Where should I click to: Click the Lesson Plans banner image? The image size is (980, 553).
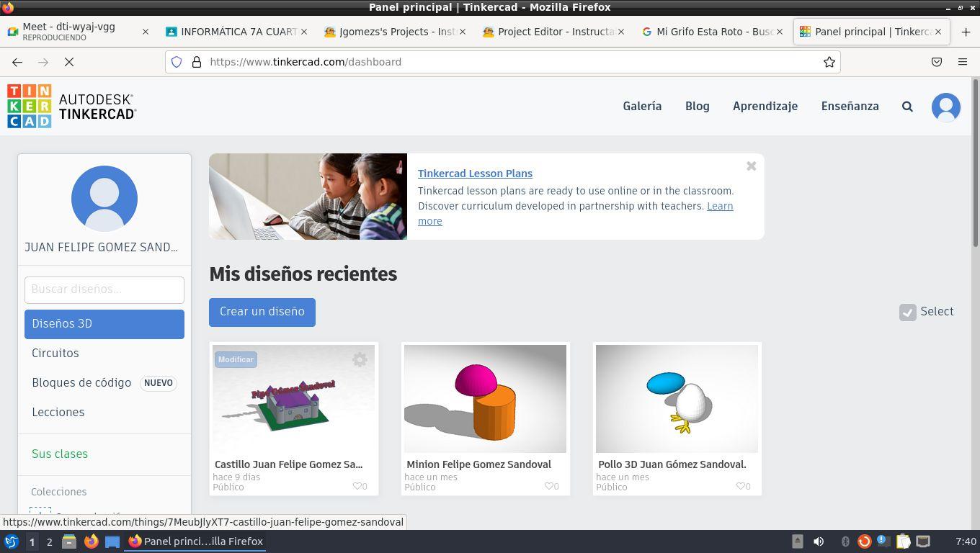point(308,197)
